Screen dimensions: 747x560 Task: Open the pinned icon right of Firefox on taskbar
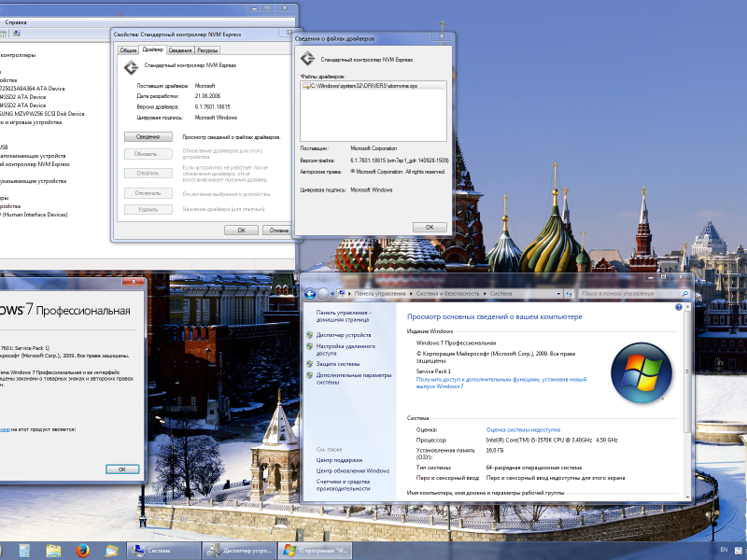pyautogui.click(x=111, y=551)
